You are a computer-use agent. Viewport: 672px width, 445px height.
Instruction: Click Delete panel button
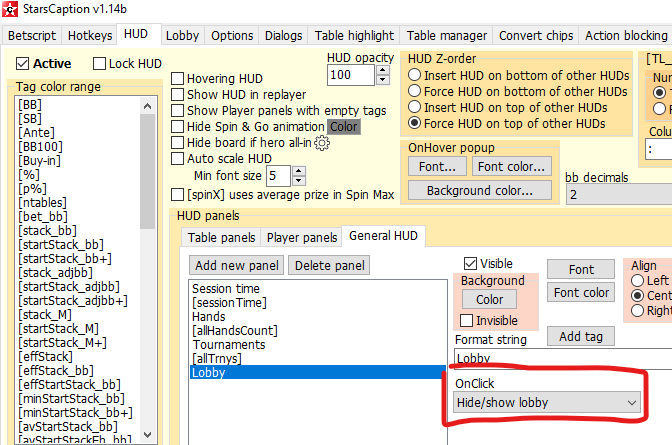(330, 265)
